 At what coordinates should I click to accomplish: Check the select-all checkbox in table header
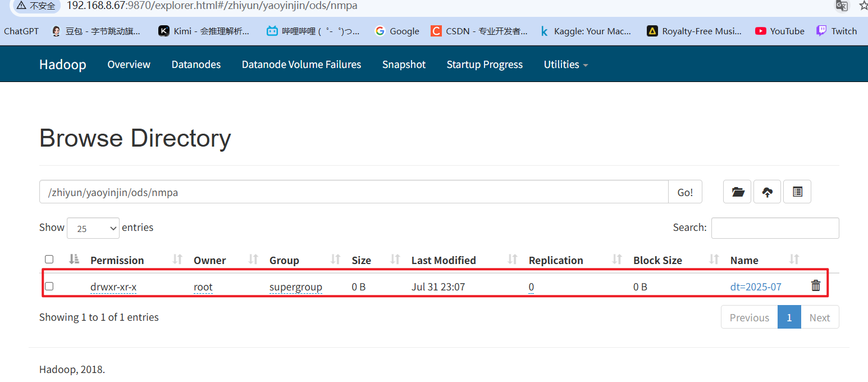pyautogui.click(x=49, y=260)
